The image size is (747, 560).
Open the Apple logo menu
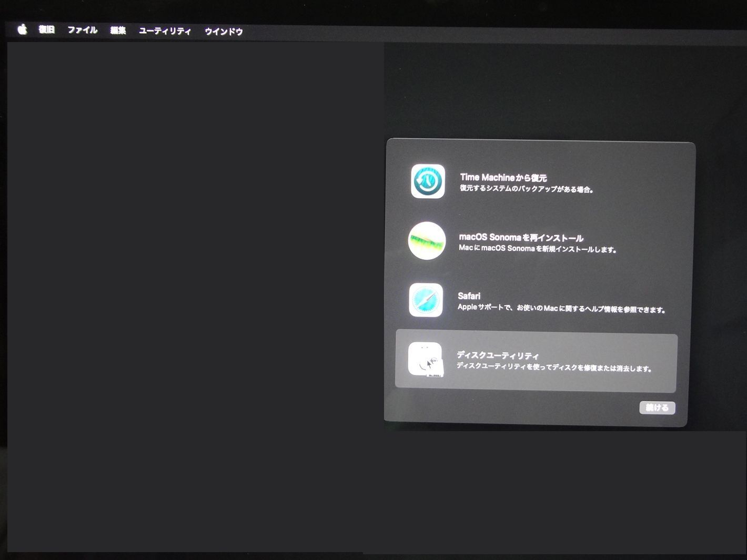tap(22, 30)
